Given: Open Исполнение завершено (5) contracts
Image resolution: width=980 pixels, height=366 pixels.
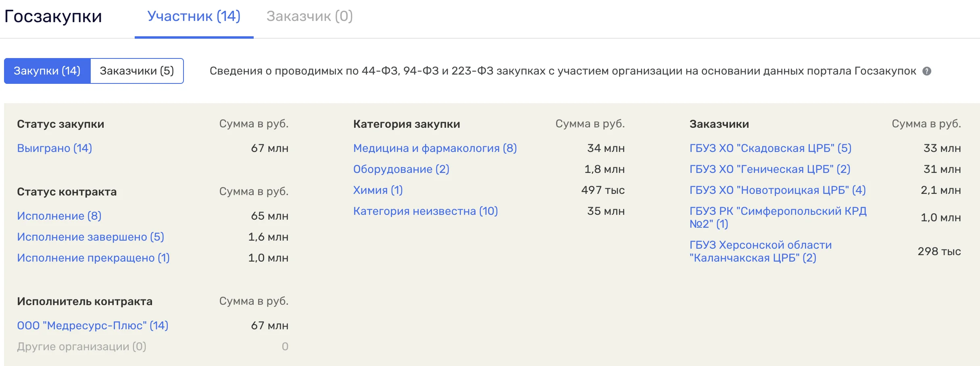Looking at the screenshot, I should click(x=90, y=237).
